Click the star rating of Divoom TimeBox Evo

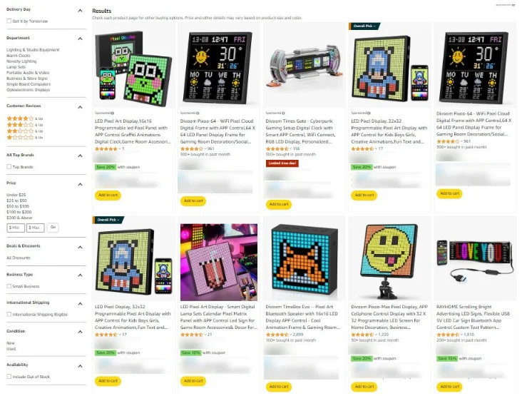coord(277,335)
